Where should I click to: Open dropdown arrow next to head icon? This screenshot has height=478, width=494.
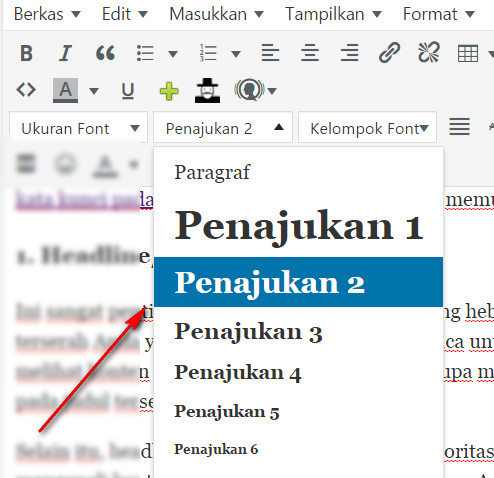[x=272, y=91]
